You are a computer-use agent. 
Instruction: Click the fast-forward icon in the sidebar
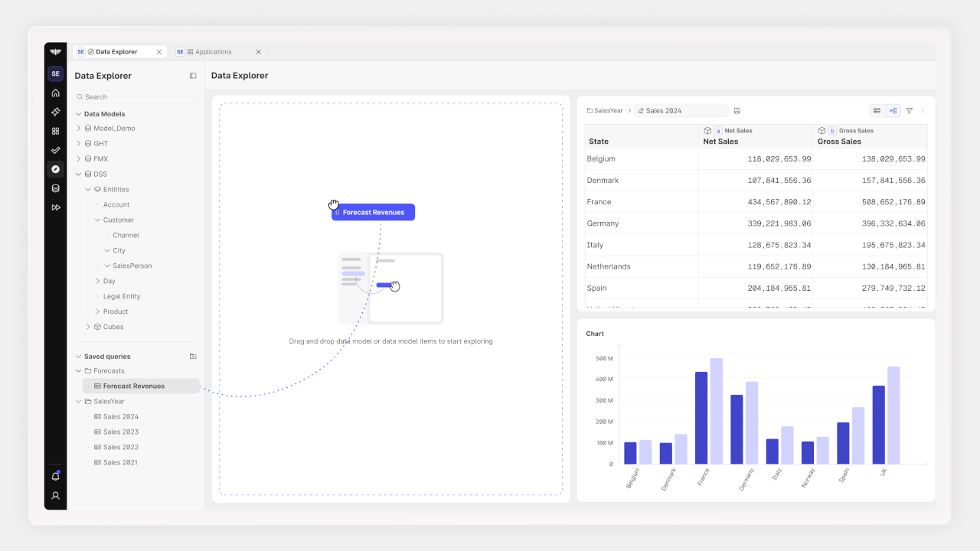point(55,207)
